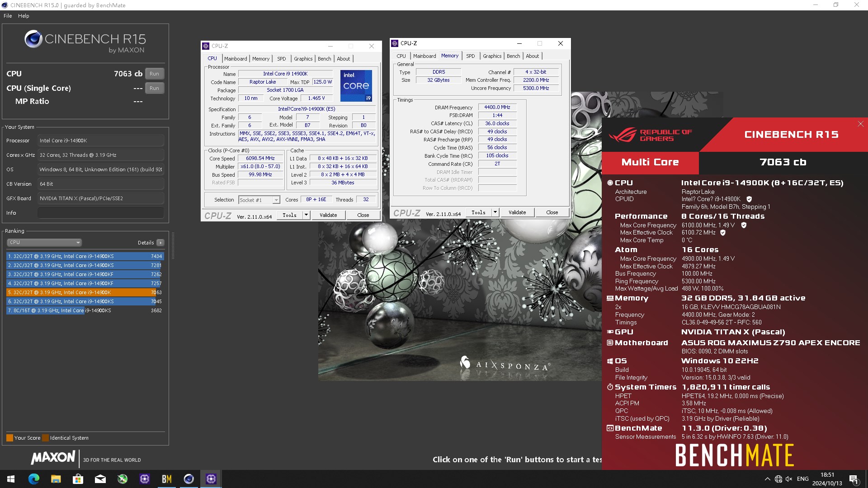Open the green Xbox-style taskbar icon
Screen dimensions: 868x488
click(122, 479)
